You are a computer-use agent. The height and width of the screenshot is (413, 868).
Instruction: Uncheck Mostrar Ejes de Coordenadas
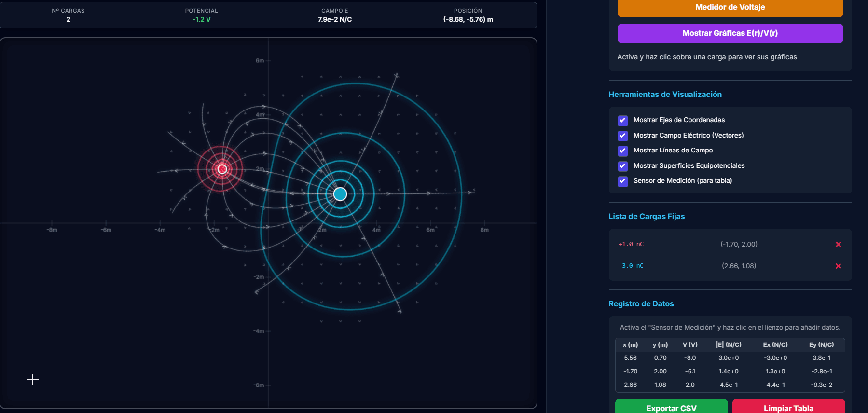tap(623, 120)
